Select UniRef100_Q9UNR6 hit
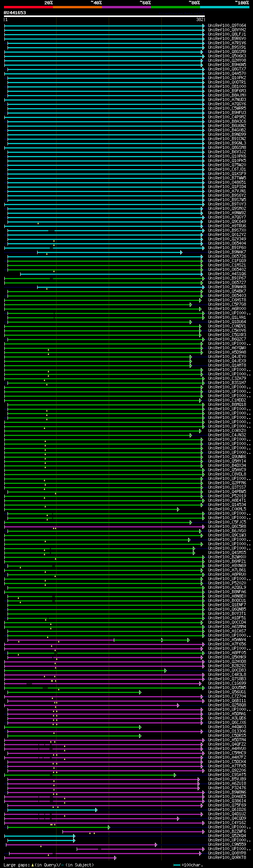The image size is (253, 868). 227,457
